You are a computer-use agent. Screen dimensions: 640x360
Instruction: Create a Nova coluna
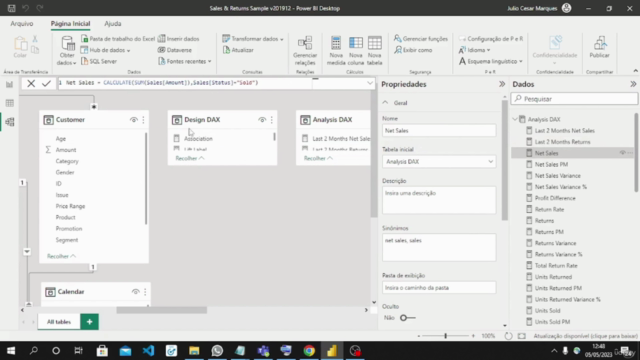[x=356, y=51]
